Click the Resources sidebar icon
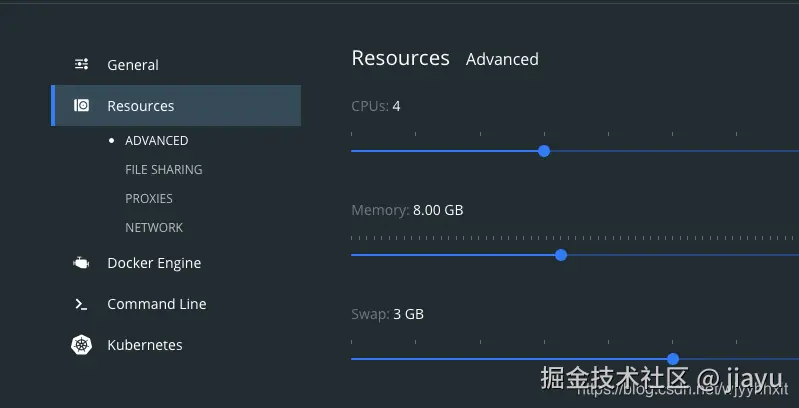Image resolution: width=799 pixels, height=408 pixels. (x=82, y=106)
